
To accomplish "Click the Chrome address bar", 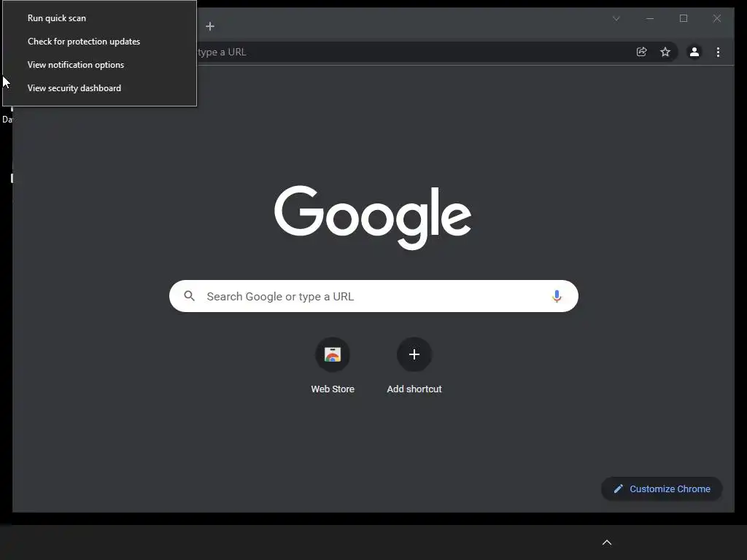I will pos(414,52).
